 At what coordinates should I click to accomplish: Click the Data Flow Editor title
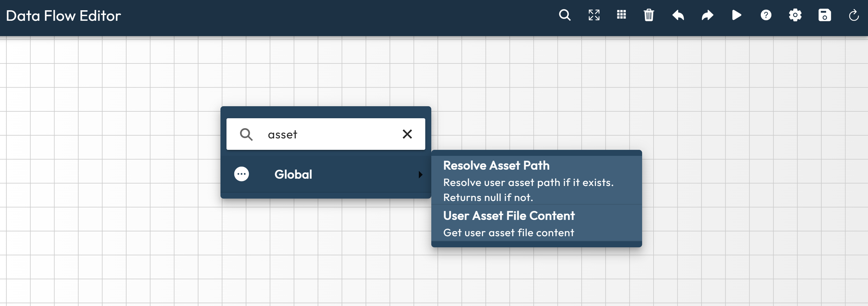(x=63, y=16)
